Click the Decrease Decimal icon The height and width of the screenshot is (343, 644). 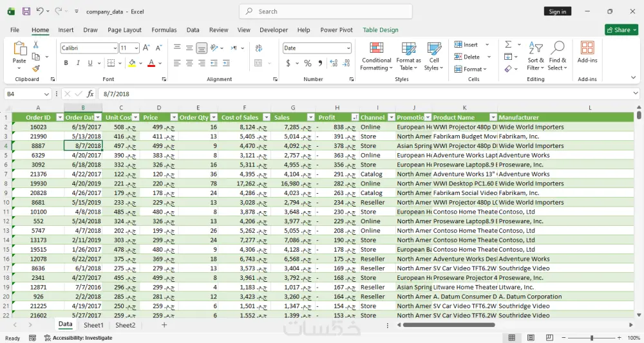[x=346, y=63]
